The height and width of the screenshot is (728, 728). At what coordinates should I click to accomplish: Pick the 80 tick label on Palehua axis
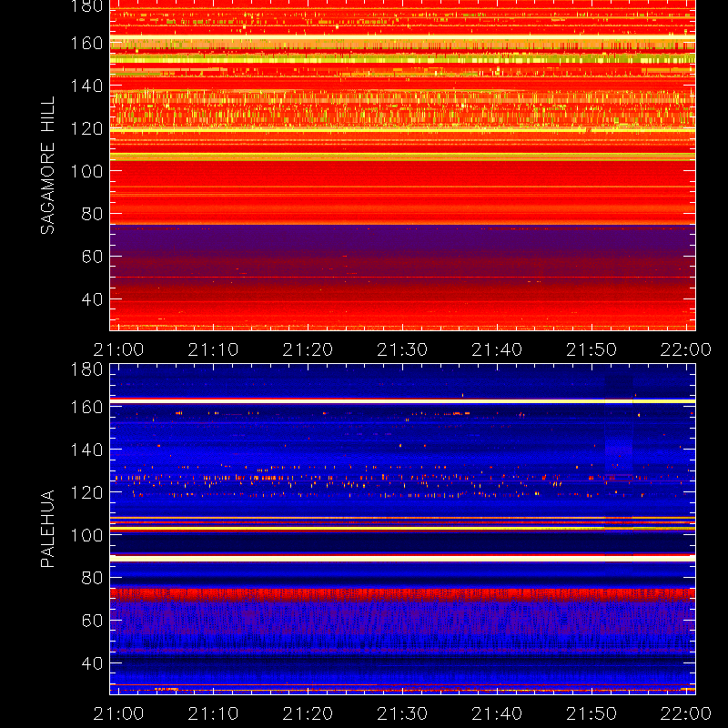tap(92, 578)
